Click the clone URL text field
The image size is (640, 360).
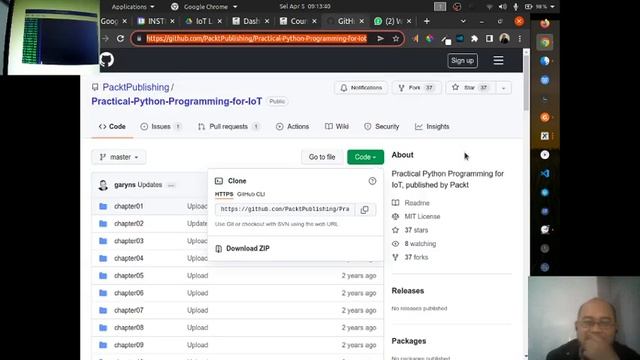(285, 209)
